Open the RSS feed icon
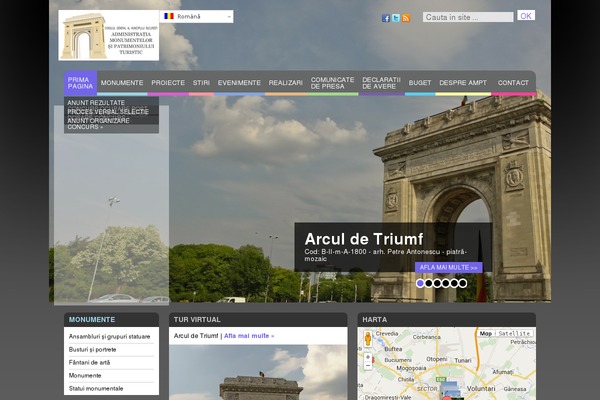The height and width of the screenshot is (400, 600). coord(406,18)
